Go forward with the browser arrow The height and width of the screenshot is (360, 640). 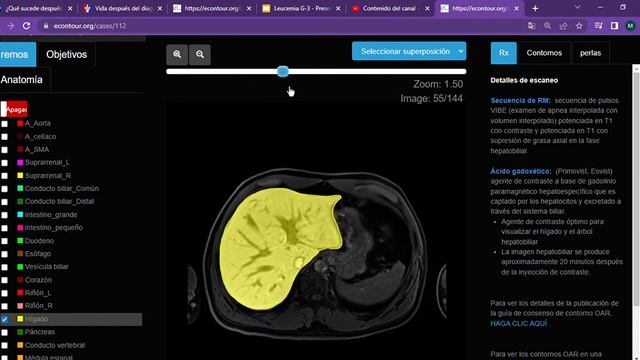[x=10, y=26]
